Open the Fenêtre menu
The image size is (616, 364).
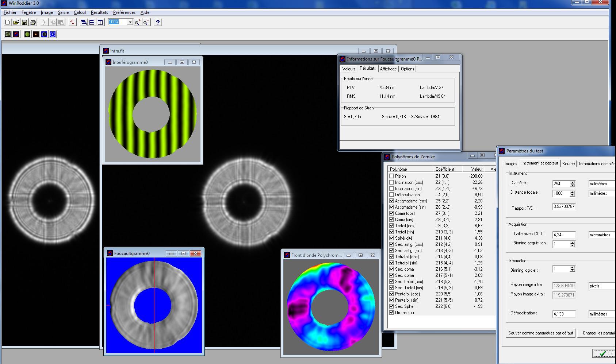point(28,12)
